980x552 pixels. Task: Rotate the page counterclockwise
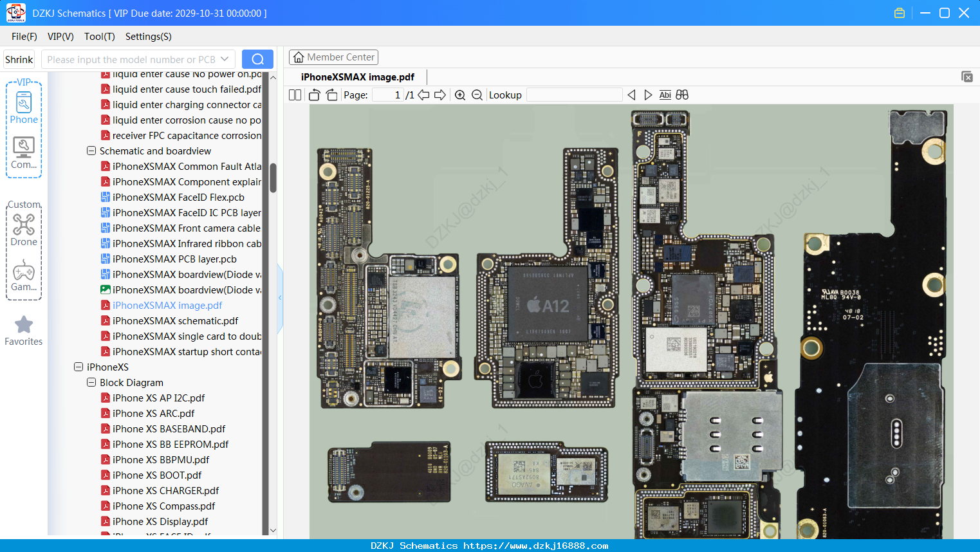(x=315, y=95)
